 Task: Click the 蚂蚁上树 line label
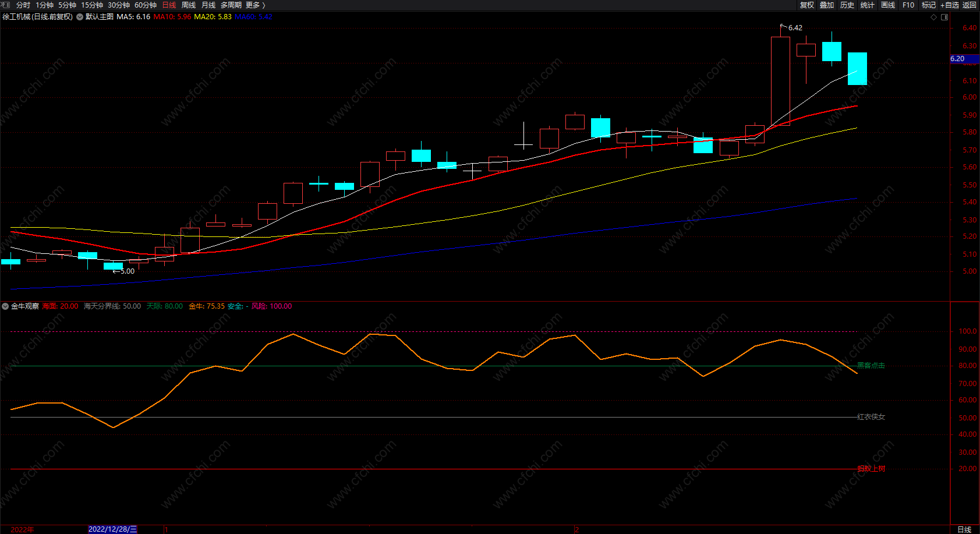[x=871, y=469]
